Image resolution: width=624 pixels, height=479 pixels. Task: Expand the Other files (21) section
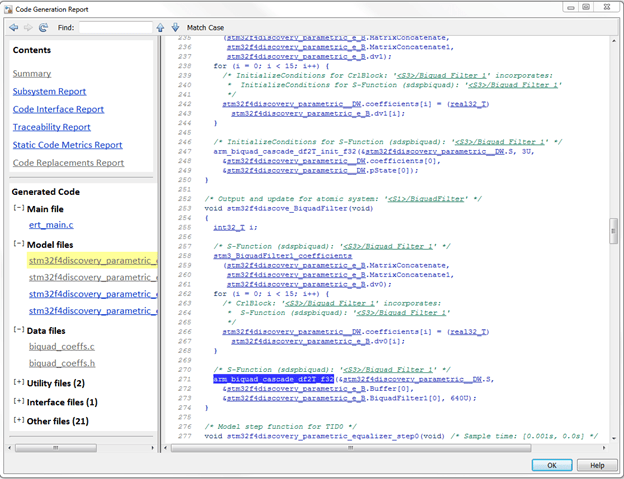pyautogui.click(x=19, y=420)
